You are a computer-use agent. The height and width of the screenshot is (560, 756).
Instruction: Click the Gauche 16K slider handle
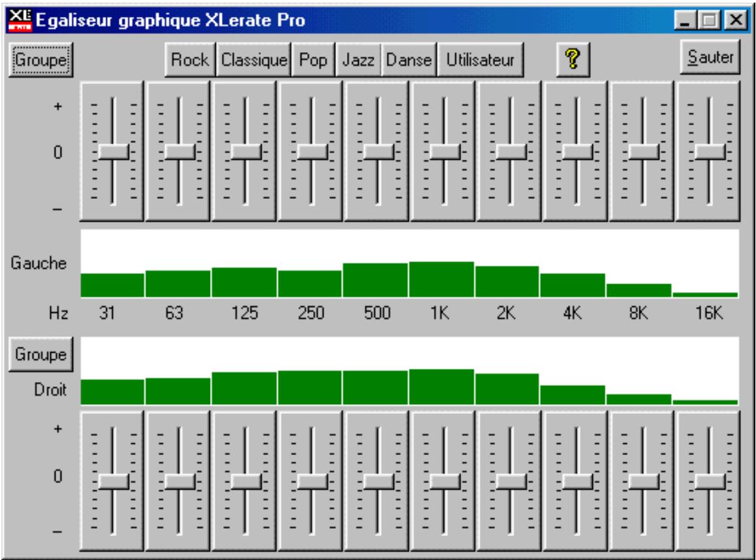710,152
